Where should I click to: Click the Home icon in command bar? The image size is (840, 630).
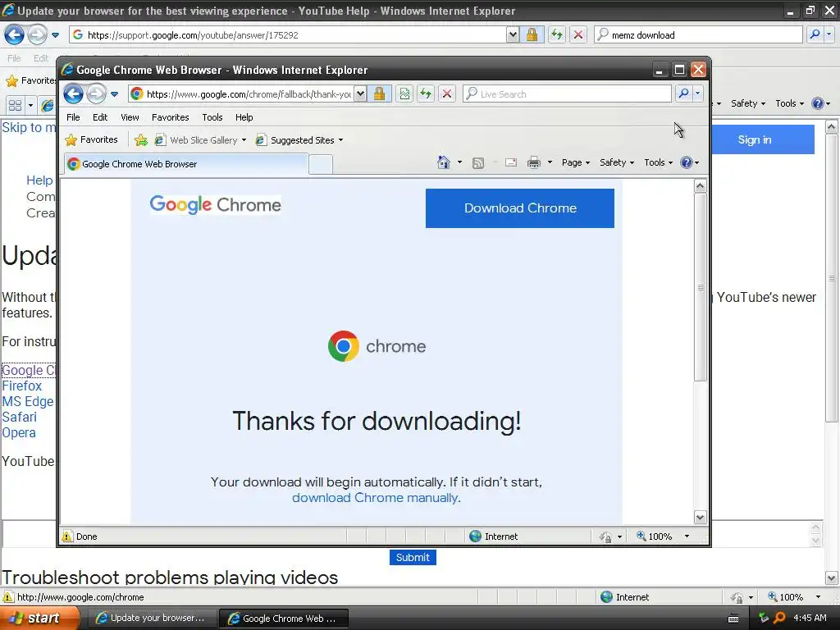coord(443,162)
